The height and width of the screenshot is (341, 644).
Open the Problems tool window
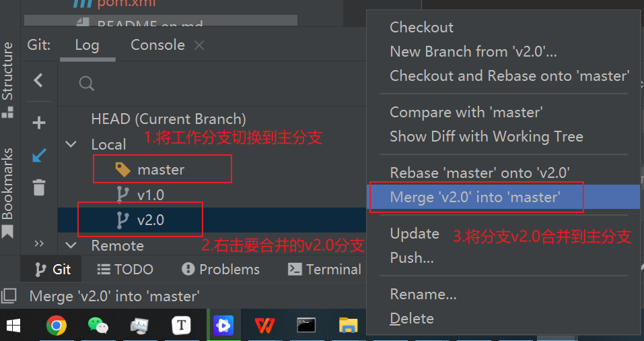(221, 270)
